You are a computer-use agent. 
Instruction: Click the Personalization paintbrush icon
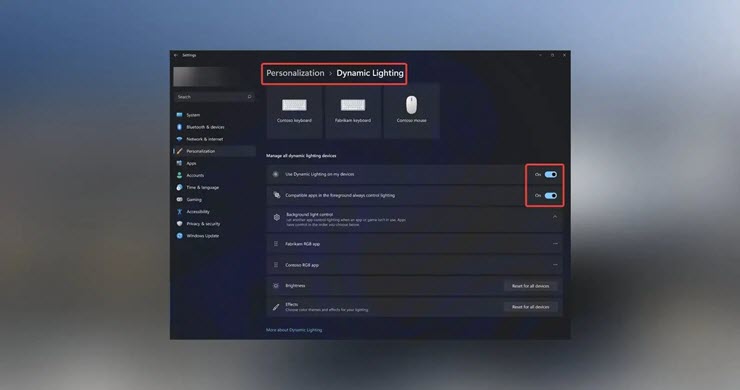pos(179,151)
